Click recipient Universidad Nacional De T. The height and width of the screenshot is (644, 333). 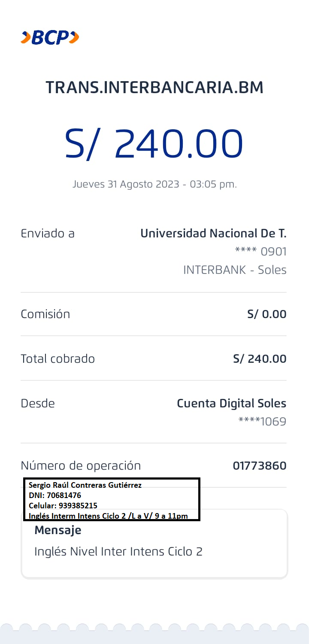[213, 234]
